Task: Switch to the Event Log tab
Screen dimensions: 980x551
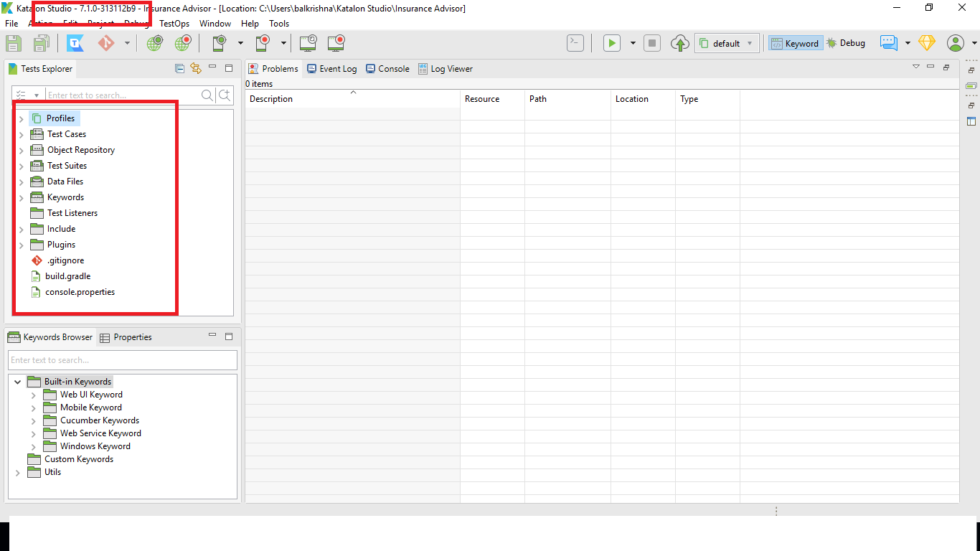Action: click(331, 69)
